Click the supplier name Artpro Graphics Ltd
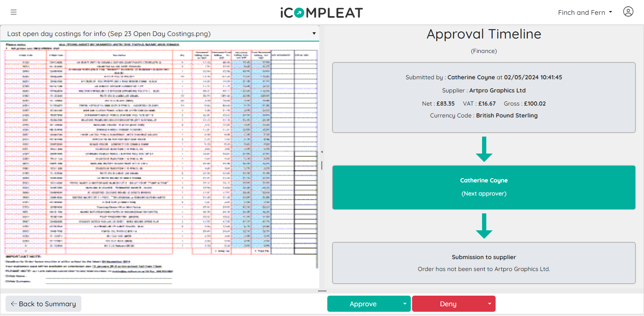This screenshot has width=644, height=316. click(497, 90)
